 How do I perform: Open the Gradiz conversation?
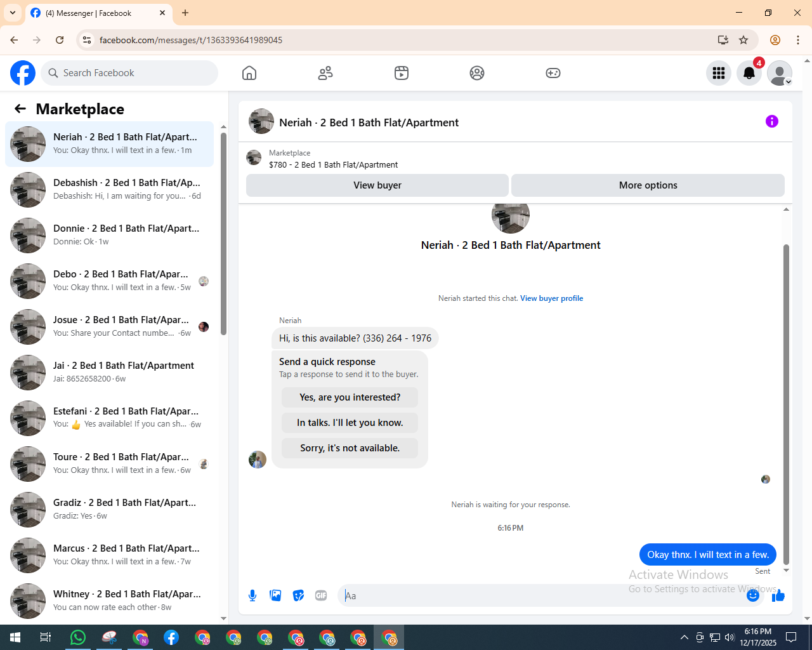click(x=110, y=510)
